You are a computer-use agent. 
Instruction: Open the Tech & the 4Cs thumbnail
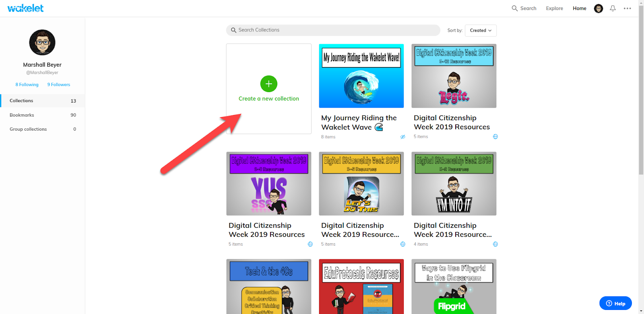pyautogui.click(x=269, y=287)
